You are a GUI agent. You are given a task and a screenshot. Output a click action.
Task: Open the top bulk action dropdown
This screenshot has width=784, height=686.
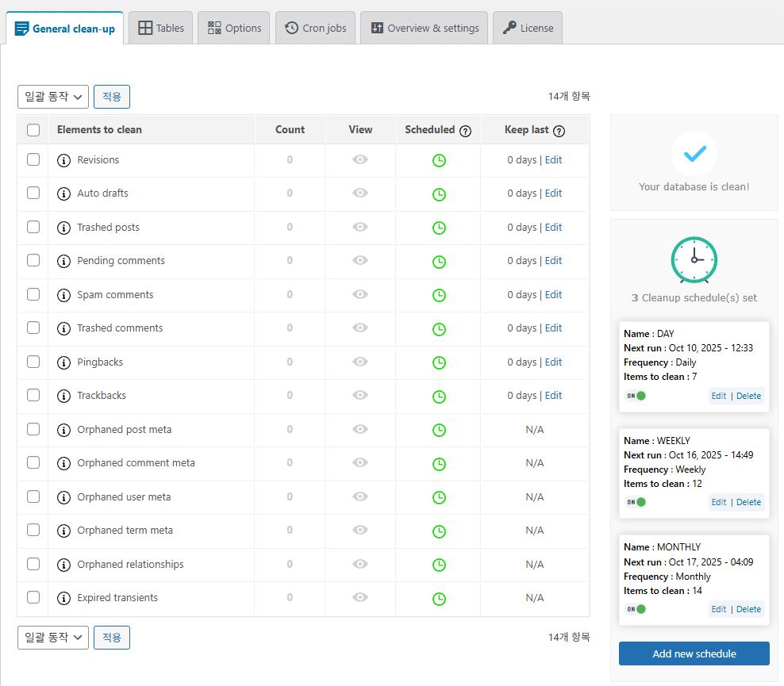[53, 97]
